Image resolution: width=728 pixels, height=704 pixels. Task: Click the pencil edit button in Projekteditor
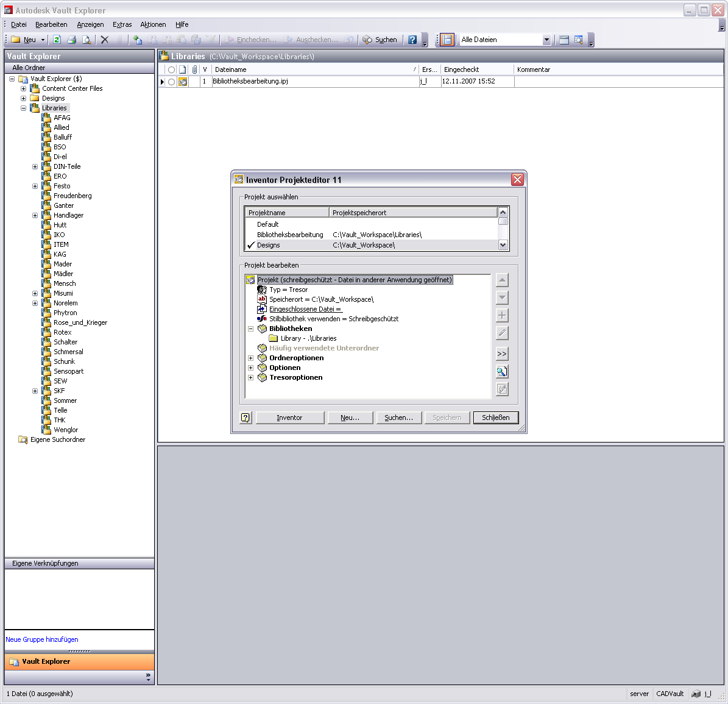tap(502, 333)
